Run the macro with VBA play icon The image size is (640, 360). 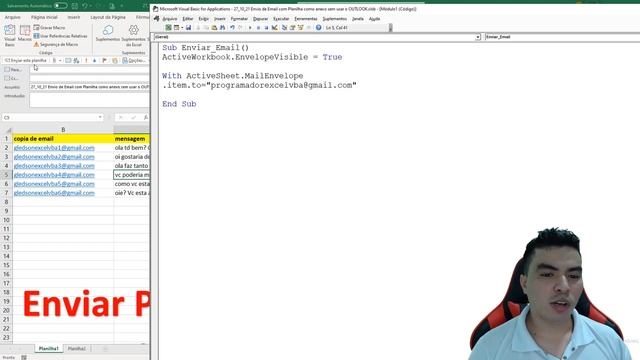tap(250, 28)
